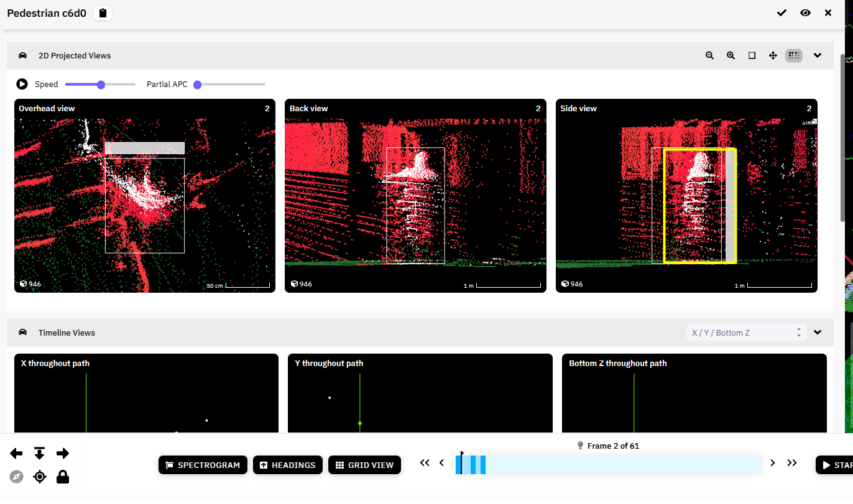Zoom in on the 2D projected views
The width and height of the screenshot is (853, 504).
pyautogui.click(x=731, y=55)
